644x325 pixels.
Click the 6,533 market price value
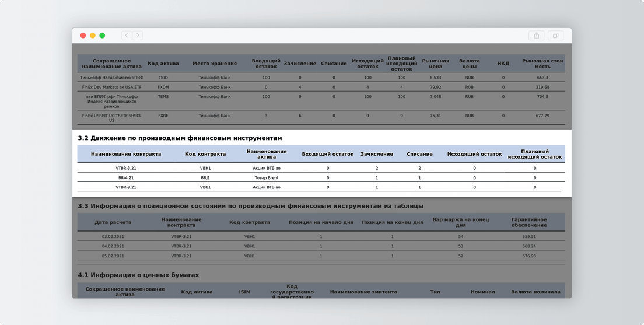(435, 78)
